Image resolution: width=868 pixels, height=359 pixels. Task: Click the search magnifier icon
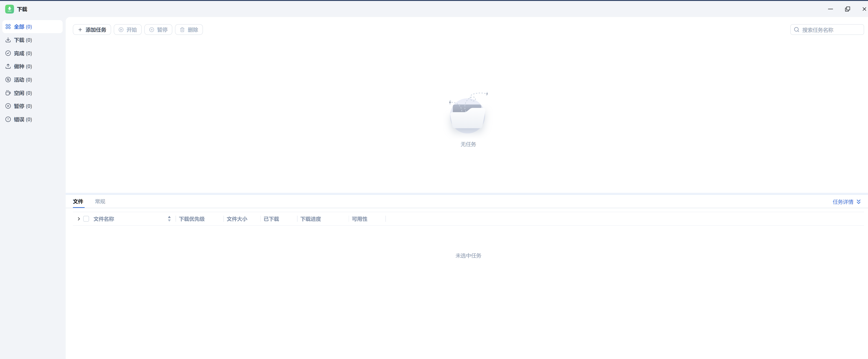point(796,30)
